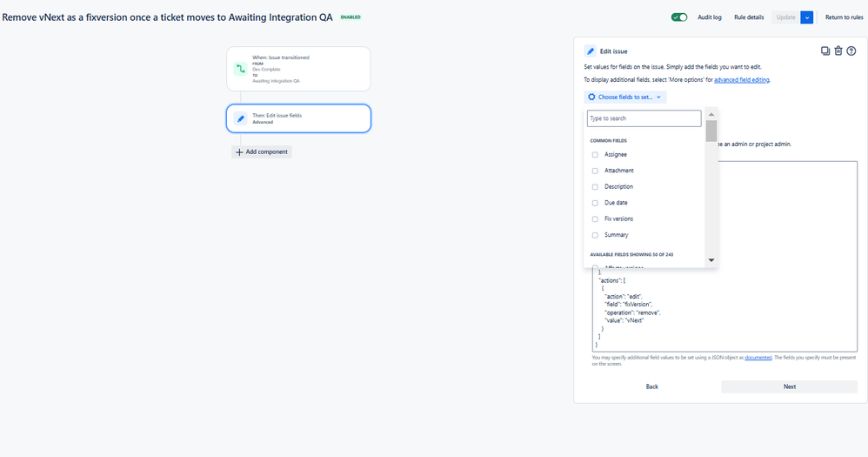Check the Fix versions field checkbox
The image size is (868, 457).
[x=595, y=218]
